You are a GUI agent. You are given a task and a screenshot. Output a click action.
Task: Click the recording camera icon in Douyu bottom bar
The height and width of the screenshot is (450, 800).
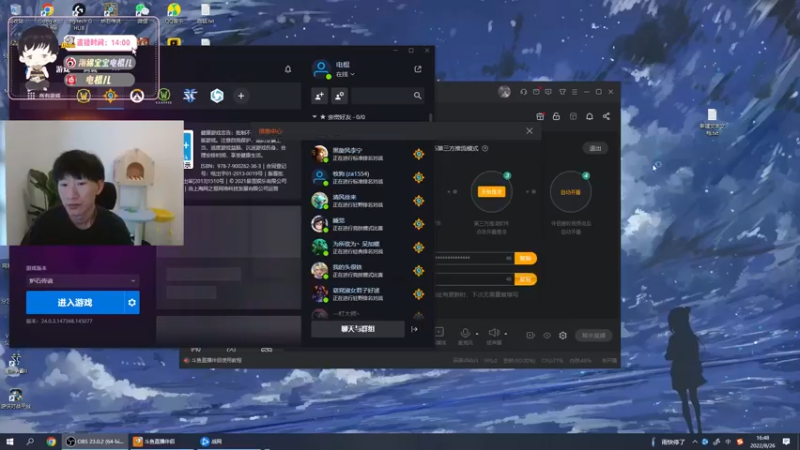click(530, 335)
